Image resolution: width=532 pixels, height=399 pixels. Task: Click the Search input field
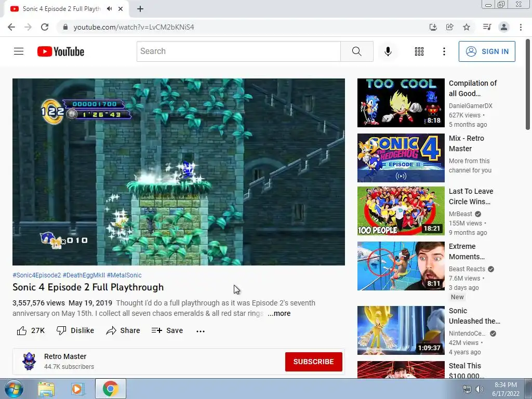[238, 51]
